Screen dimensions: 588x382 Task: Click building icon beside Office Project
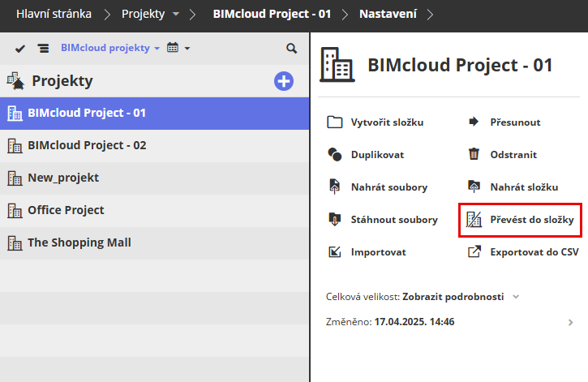(15, 210)
